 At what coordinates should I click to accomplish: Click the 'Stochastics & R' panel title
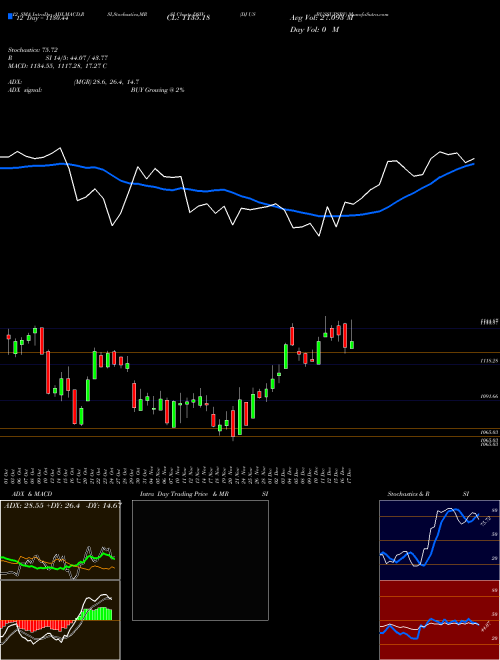click(x=409, y=494)
